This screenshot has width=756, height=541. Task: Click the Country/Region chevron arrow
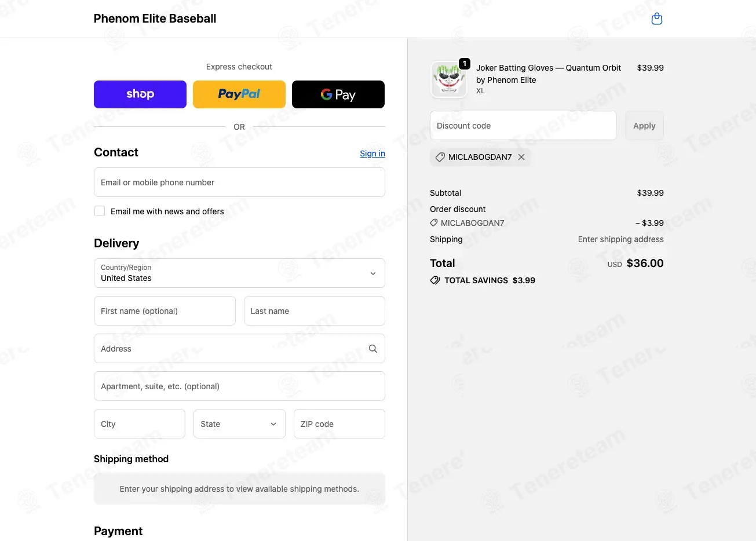[x=373, y=273]
